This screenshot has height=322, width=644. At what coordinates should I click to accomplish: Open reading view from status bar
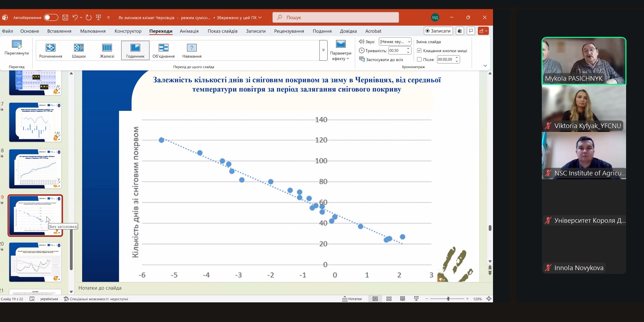(x=402, y=299)
